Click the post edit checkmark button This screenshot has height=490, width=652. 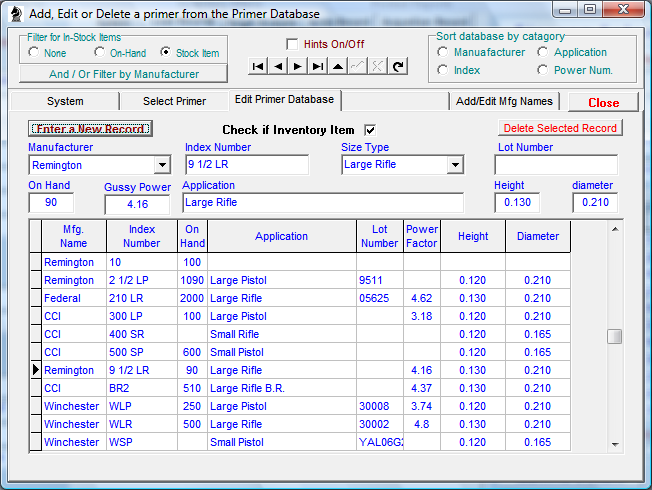pyautogui.click(x=358, y=66)
